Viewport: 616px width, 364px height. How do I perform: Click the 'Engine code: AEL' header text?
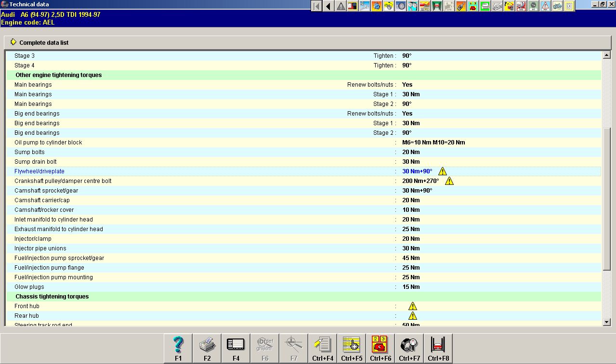[x=28, y=22]
